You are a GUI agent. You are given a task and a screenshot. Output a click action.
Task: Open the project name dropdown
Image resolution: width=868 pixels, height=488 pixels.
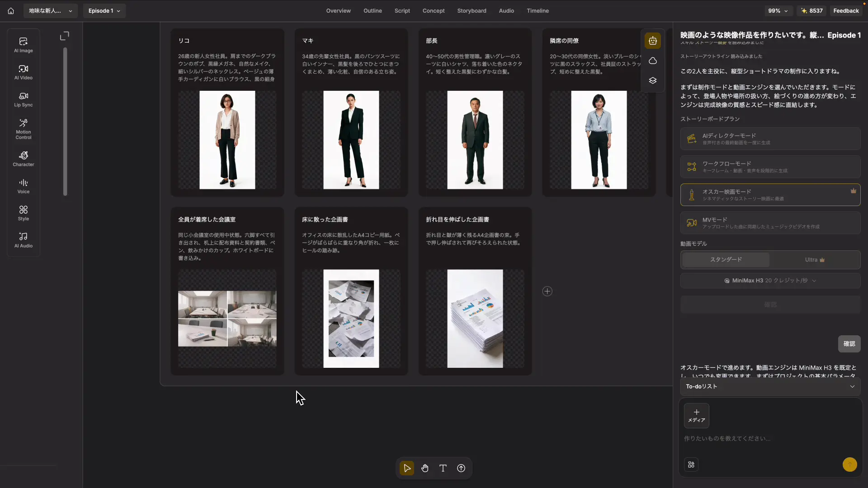[x=51, y=11]
